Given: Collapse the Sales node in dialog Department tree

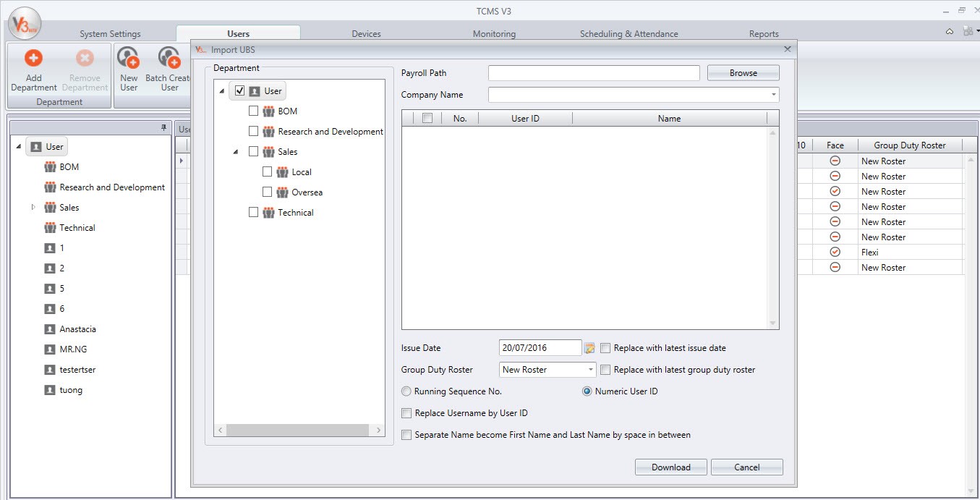Looking at the screenshot, I should [x=236, y=152].
